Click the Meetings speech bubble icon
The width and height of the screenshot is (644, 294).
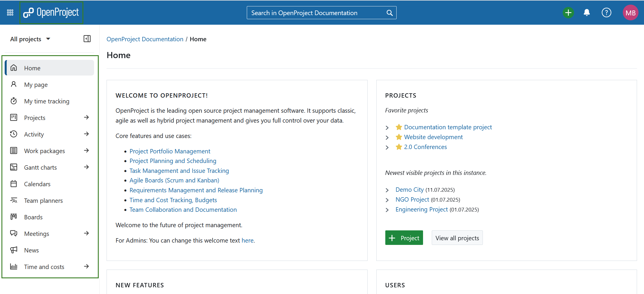(14, 233)
